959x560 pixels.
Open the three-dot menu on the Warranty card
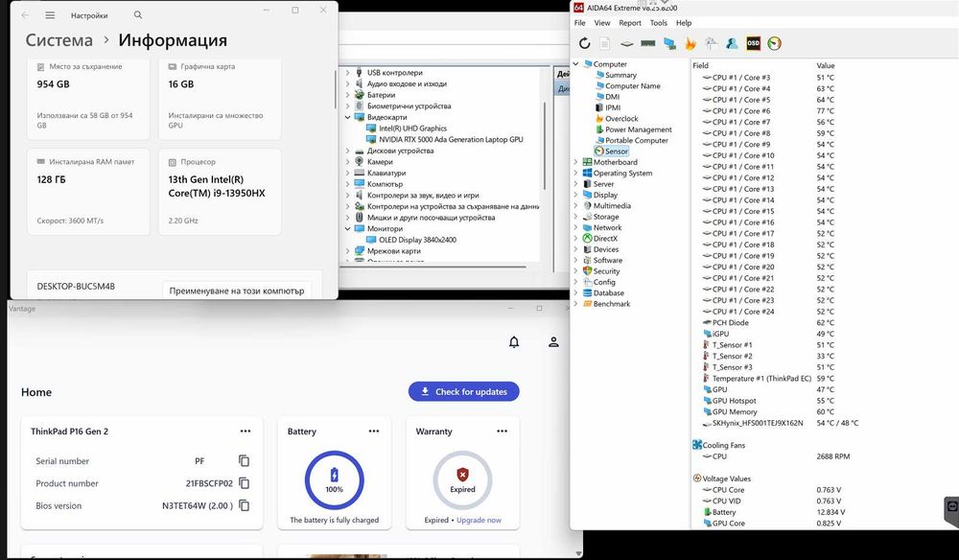[503, 431]
